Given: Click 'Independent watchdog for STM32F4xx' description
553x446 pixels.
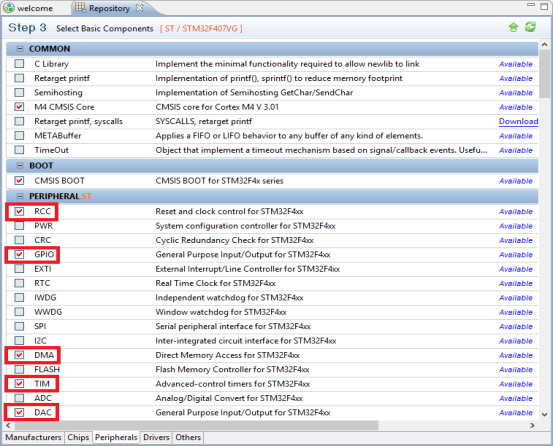Looking at the screenshot, I should [229, 298].
